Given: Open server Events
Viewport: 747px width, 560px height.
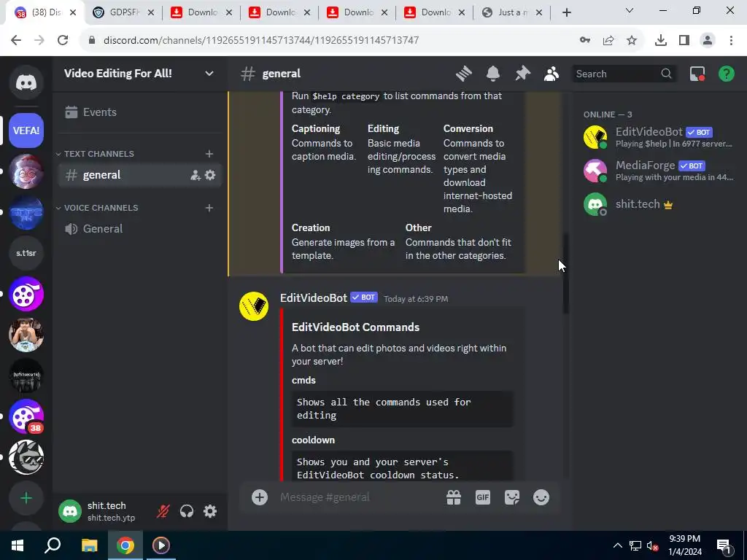Looking at the screenshot, I should (x=139, y=112).
